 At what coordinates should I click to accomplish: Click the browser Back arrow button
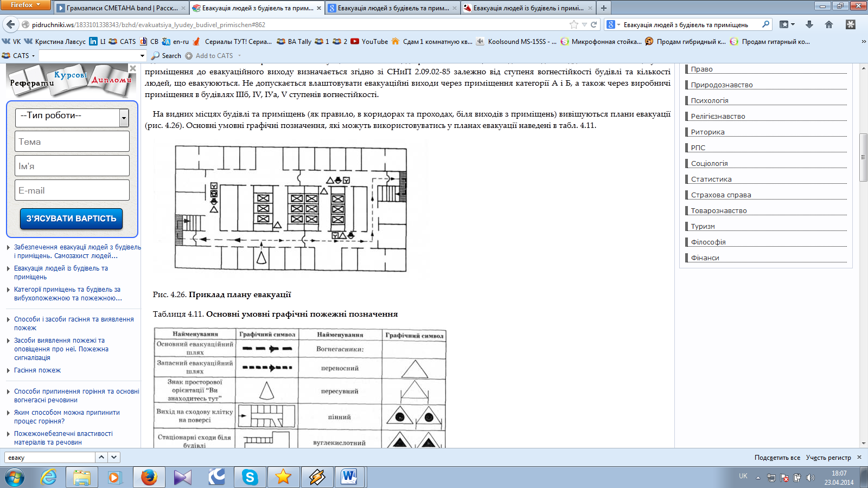pos(10,24)
